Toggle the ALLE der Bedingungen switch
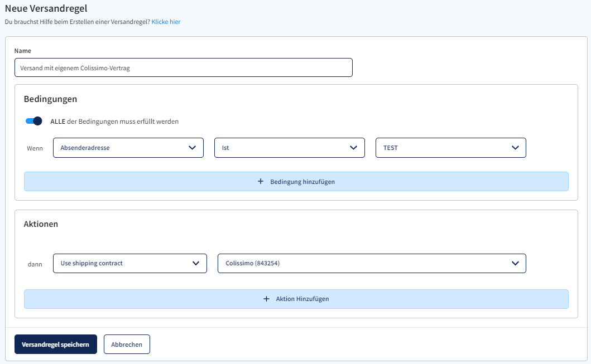The image size is (591, 364). (33, 121)
